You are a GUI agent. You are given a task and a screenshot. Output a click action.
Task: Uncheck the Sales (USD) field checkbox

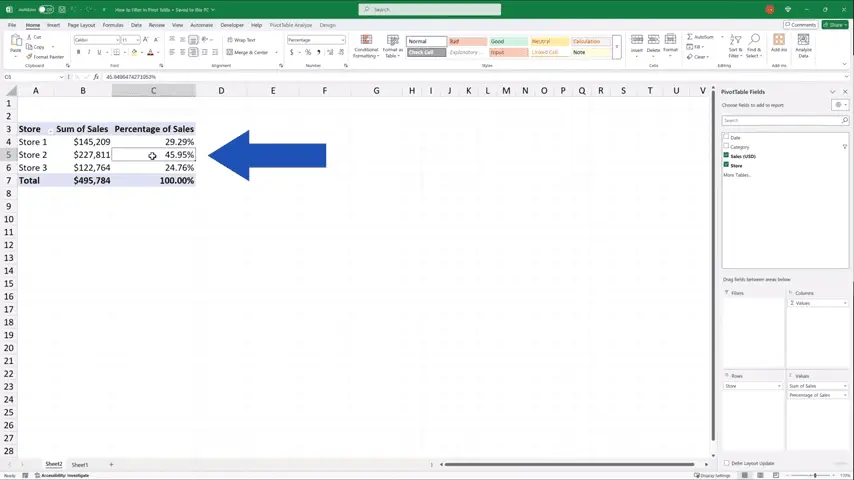coord(726,156)
